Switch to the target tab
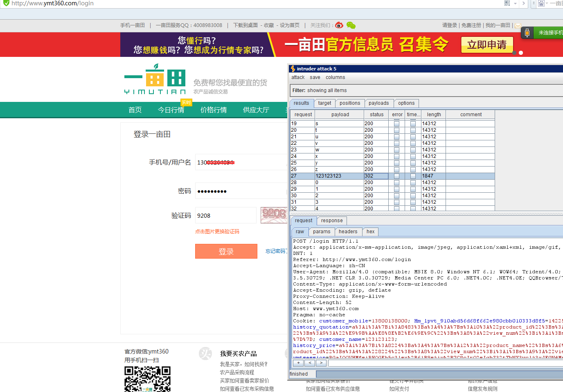The width and height of the screenshot is (563, 392). tap(325, 103)
